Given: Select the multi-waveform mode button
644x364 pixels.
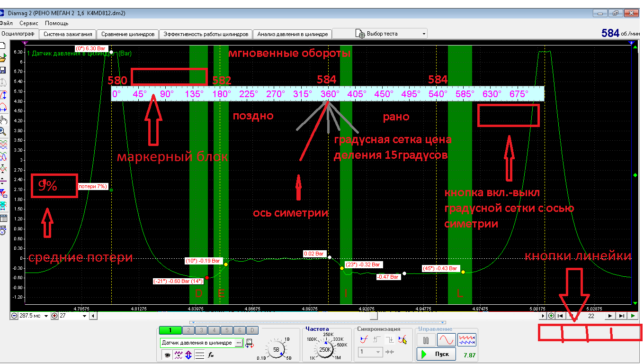Looking at the screenshot, I should pos(467,340).
